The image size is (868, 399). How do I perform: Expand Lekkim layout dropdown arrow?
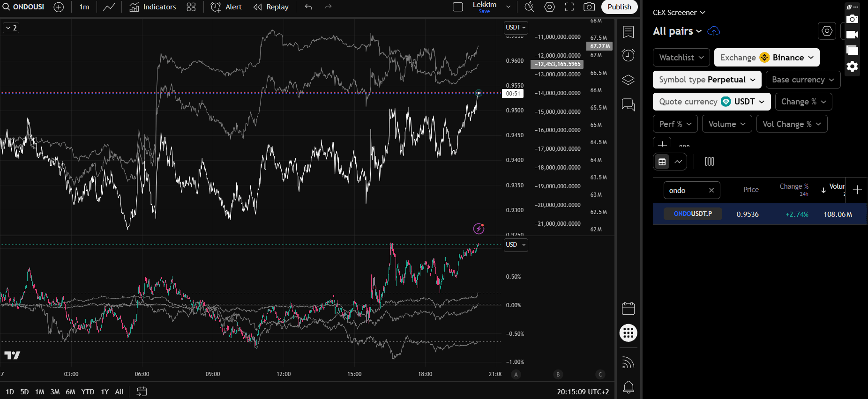coord(508,7)
